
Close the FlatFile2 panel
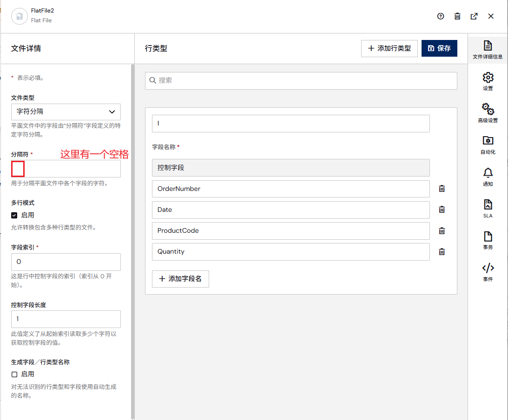point(491,16)
